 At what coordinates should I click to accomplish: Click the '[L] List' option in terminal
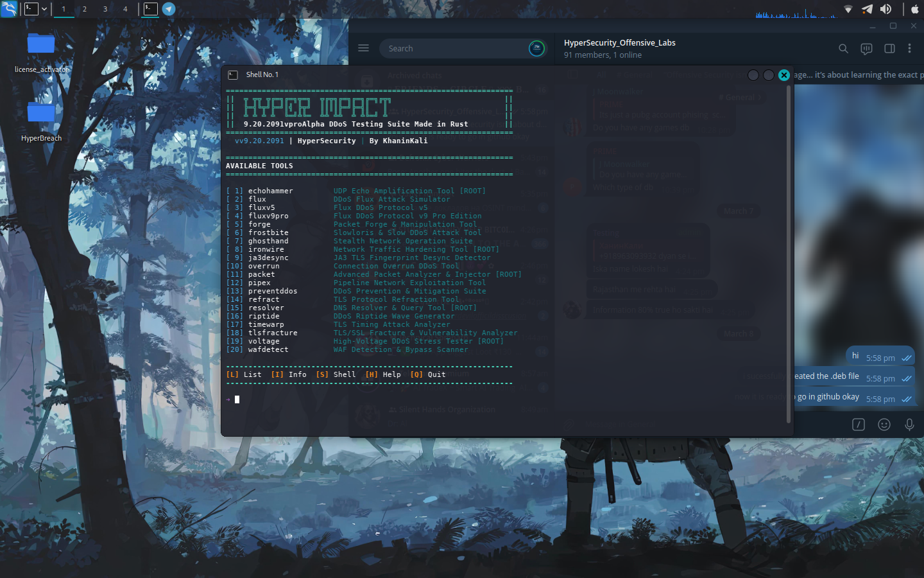coord(244,375)
